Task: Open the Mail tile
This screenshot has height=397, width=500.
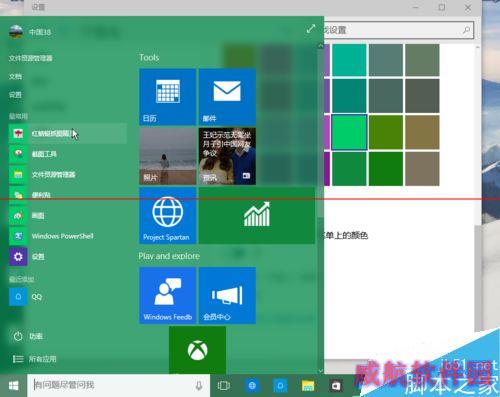Action: coord(227,97)
